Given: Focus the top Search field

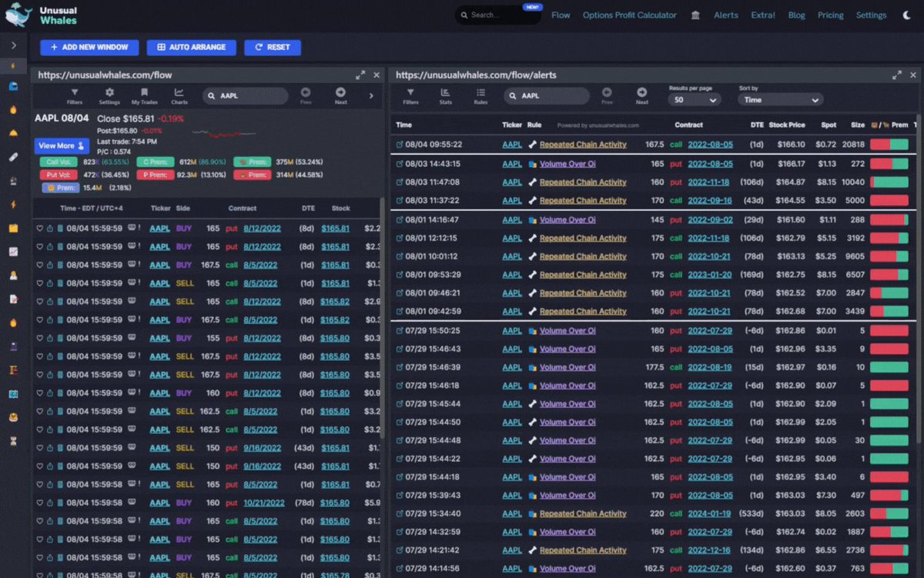Looking at the screenshot, I should click(498, 15).
